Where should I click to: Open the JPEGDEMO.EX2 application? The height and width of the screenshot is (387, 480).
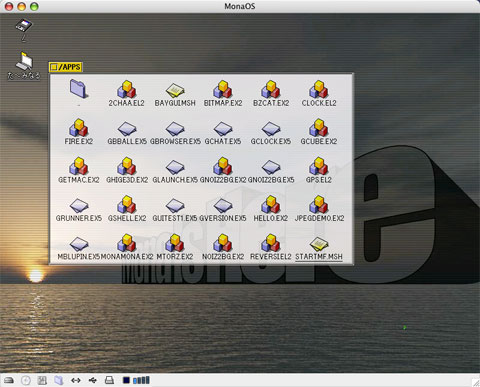click(x=319, y=204)
